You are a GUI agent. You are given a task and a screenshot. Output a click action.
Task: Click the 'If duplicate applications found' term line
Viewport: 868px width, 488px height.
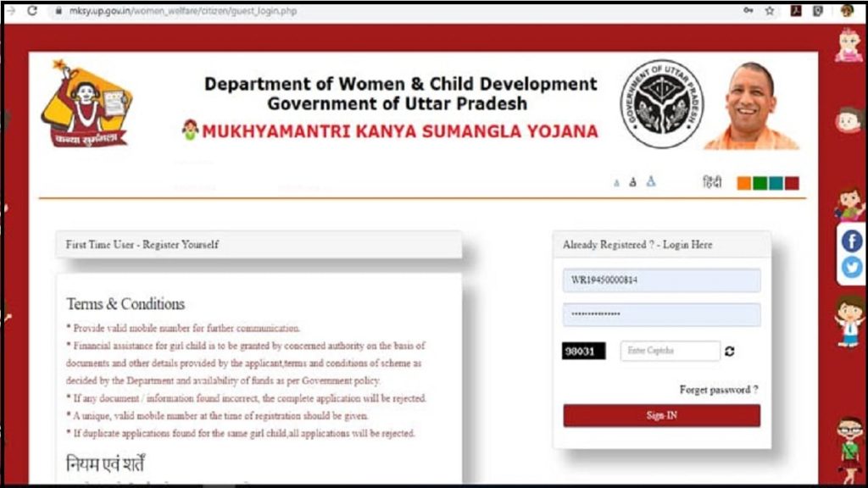[x=241, y=433]
